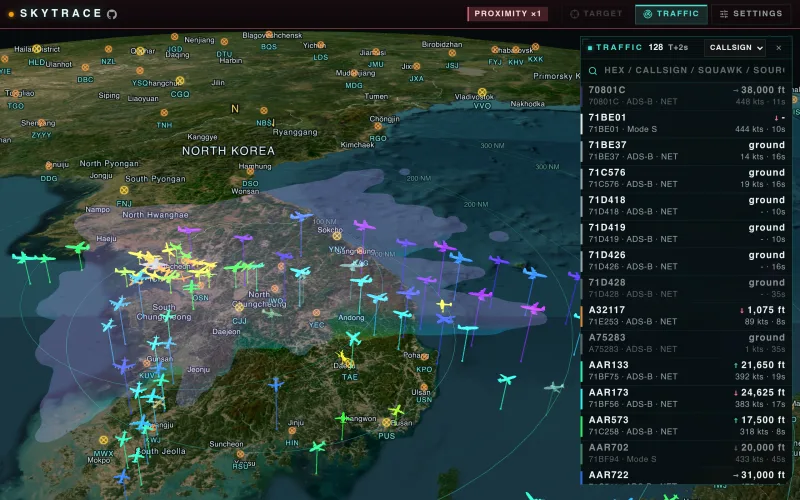
Task: Select the yellow aircraft over Daegu
Action: coord(344,357)
